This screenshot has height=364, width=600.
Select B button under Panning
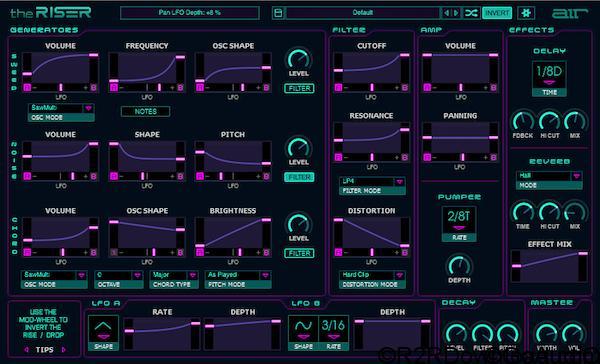[x=494, y=157]
